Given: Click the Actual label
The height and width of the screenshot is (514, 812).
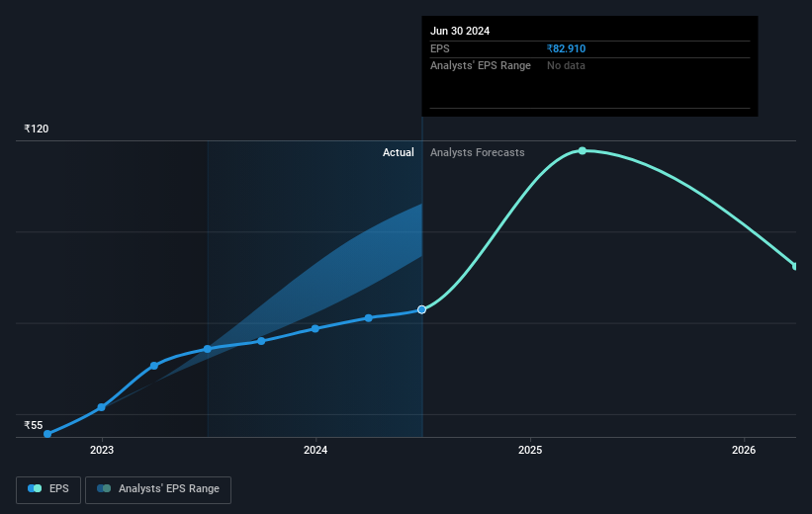Looking at the screenshot, I should point(399,152).
